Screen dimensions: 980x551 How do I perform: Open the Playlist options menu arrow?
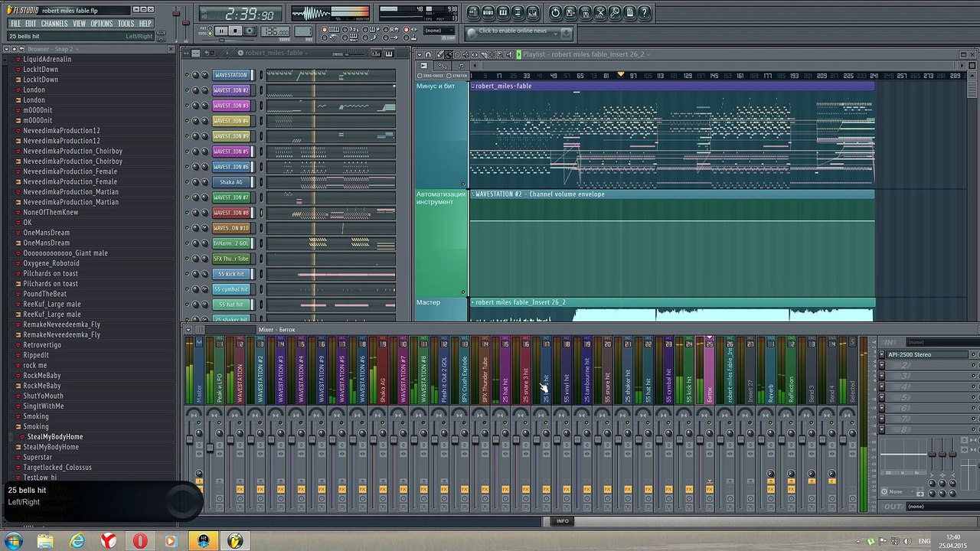(x=420, y=54)
